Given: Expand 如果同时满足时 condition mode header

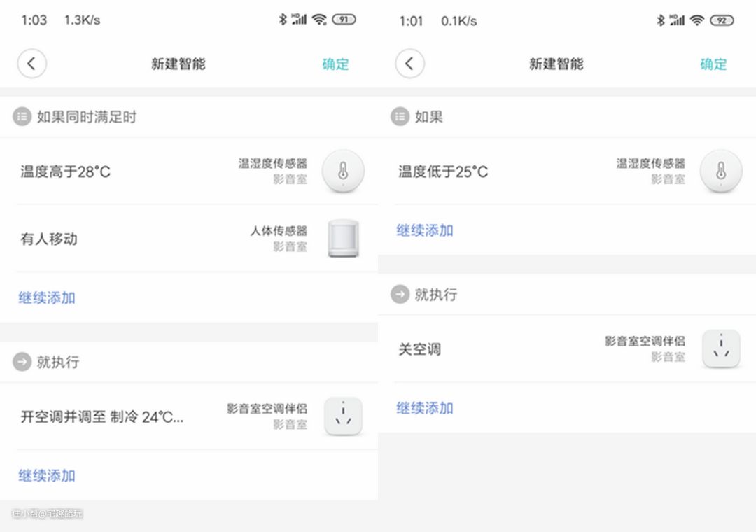Looking at the screenshot, I should pyautogui.click(x=87, y=117).
